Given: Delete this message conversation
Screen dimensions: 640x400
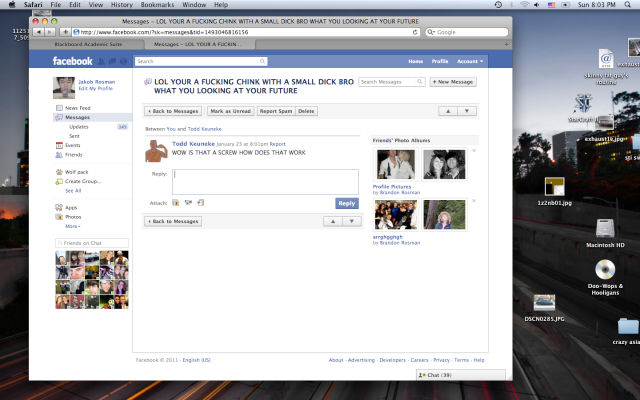Looking at the screenshot, I should (x=306, y=111).
